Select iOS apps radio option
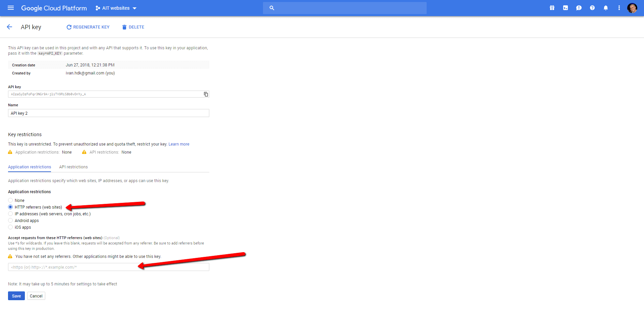Viewport: 644px width, 330px height. [x=10, y=227]
